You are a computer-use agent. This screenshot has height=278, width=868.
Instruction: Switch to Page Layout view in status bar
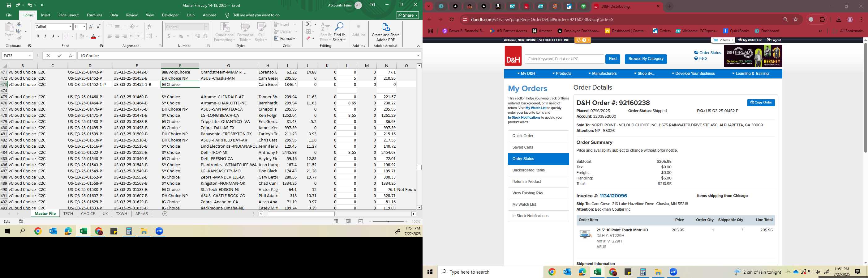[x=348, y=221]
